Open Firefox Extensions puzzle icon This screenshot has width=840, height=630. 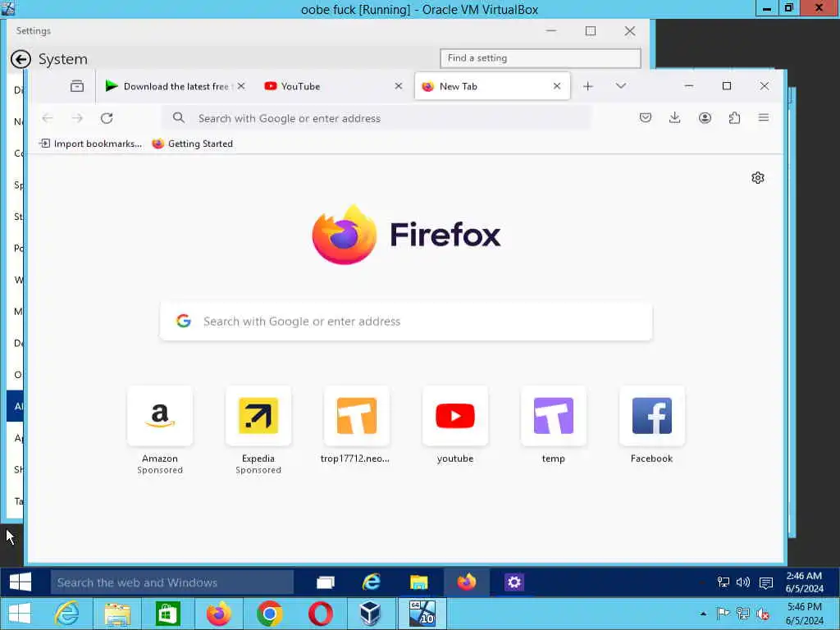(x=734, y=118)
